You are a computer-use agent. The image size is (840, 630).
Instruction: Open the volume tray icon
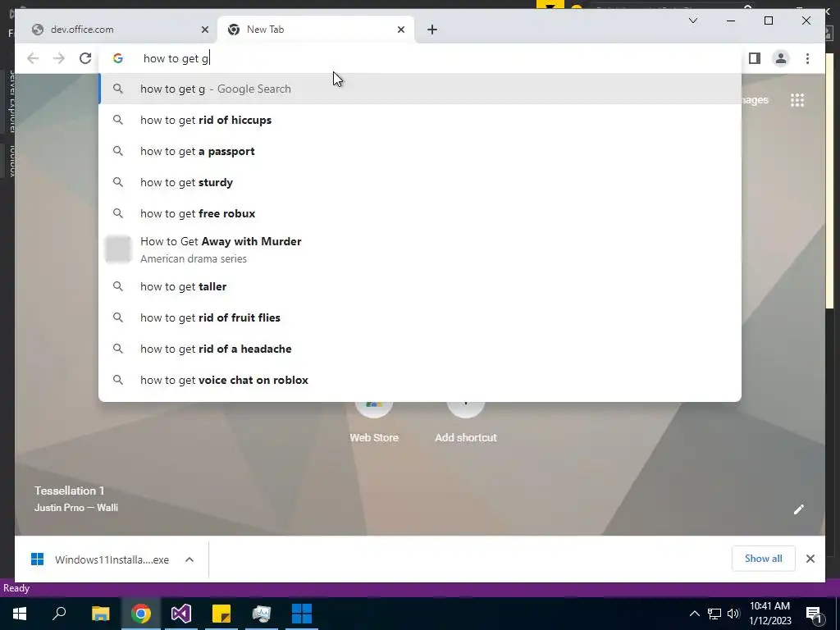click(x=733, y=614)
